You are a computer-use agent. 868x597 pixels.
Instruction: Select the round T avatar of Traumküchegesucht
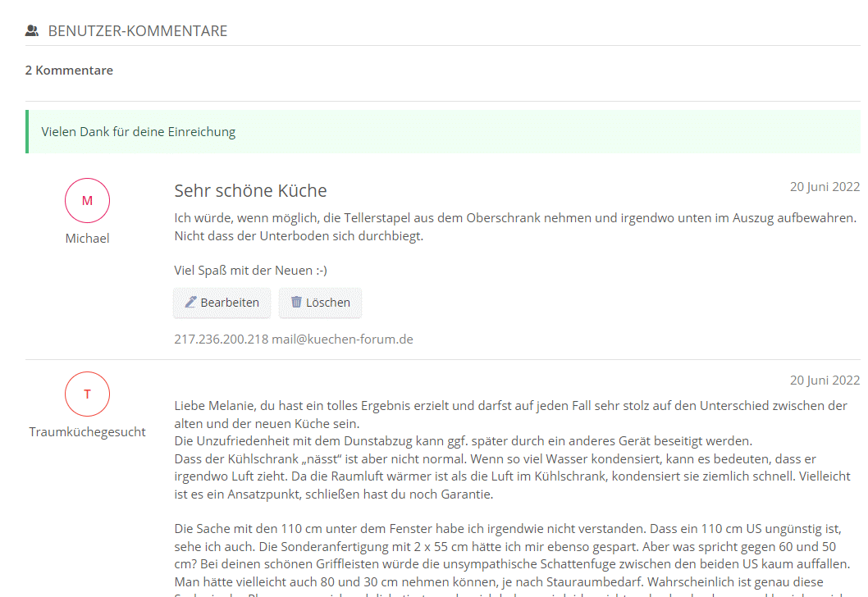point(87,394)
